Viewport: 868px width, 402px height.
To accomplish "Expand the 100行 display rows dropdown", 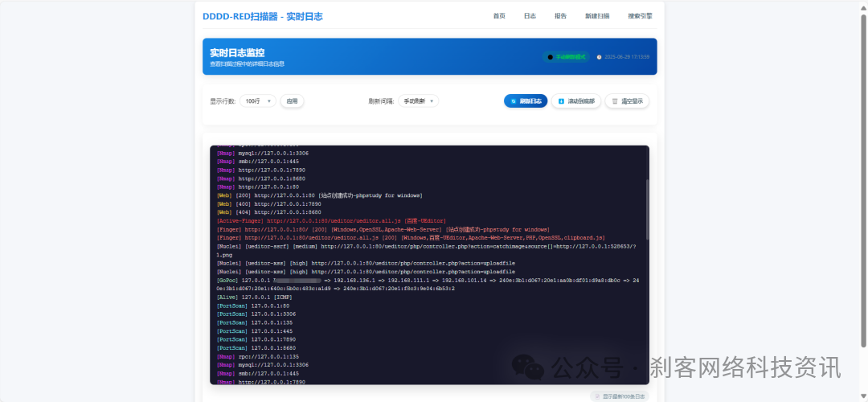I will coord(257,101).
